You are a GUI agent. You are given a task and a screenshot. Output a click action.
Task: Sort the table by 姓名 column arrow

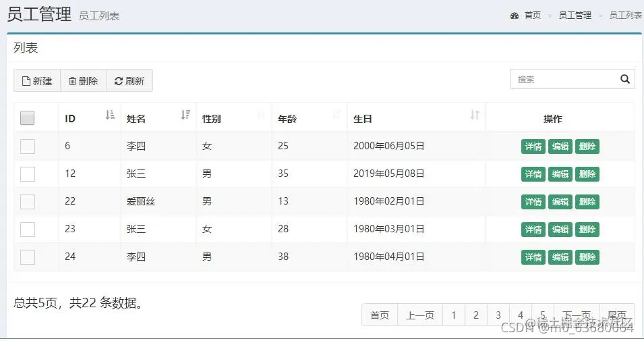[x=185, y=115]
